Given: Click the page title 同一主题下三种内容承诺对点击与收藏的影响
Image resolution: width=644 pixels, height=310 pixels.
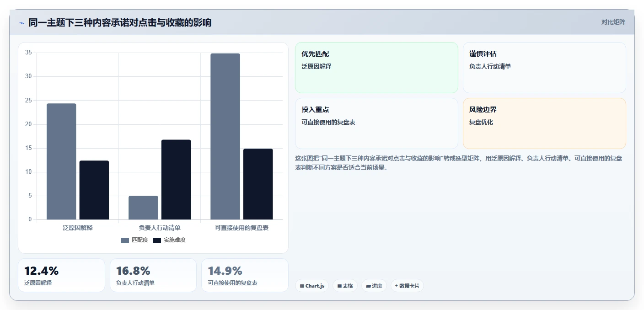Looking at the screenshot, I should point(120,22).
